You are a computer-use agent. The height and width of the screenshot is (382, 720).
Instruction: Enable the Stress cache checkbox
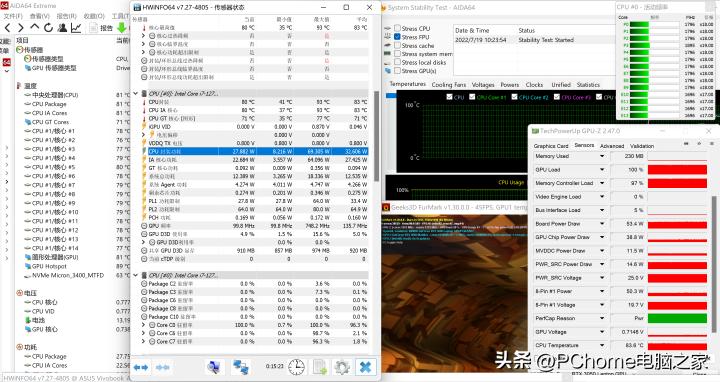pyautogui.click(x=397, y=45)
